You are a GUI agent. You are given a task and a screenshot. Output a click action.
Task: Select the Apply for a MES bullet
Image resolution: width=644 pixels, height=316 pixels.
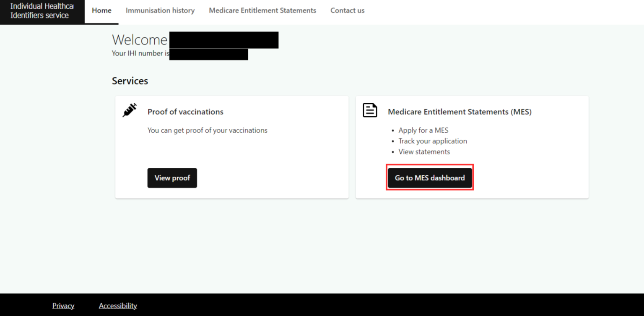(x=423, y=130)
